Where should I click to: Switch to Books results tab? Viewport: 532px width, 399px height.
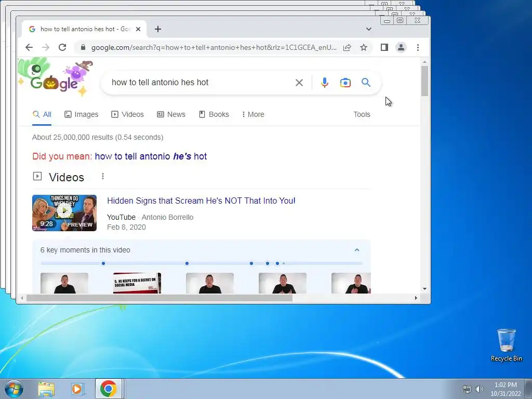tap(214, 114)
